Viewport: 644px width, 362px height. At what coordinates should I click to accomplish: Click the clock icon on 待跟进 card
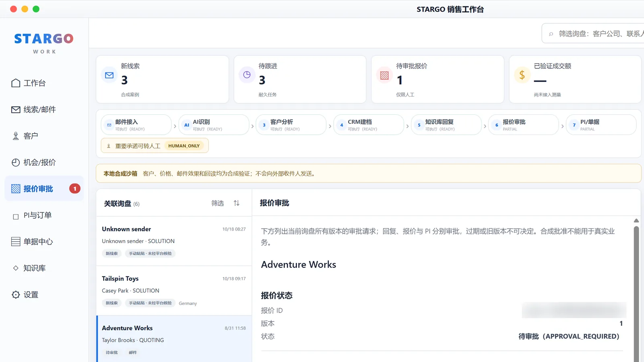247,75
